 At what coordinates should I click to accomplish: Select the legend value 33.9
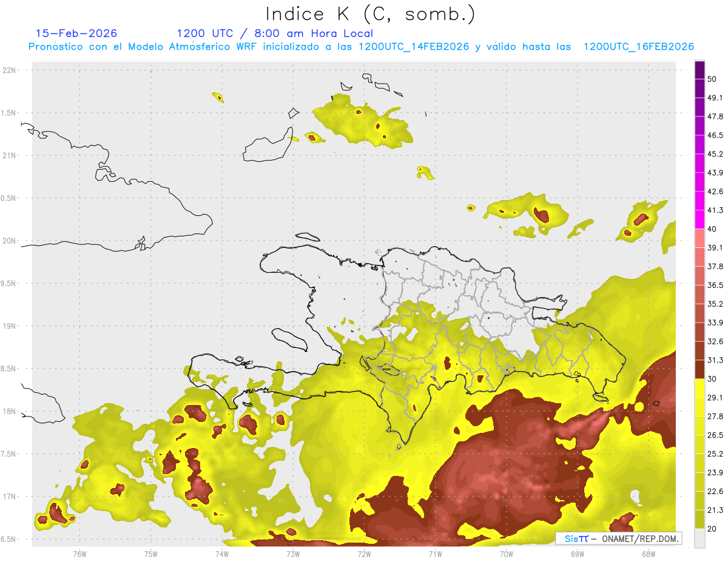(715, 323)
